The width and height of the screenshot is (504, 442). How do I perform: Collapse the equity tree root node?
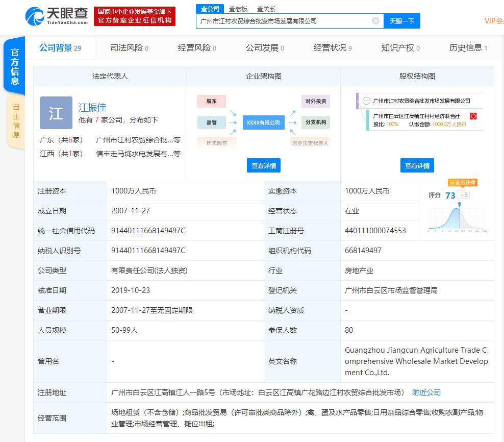(366, 101)
